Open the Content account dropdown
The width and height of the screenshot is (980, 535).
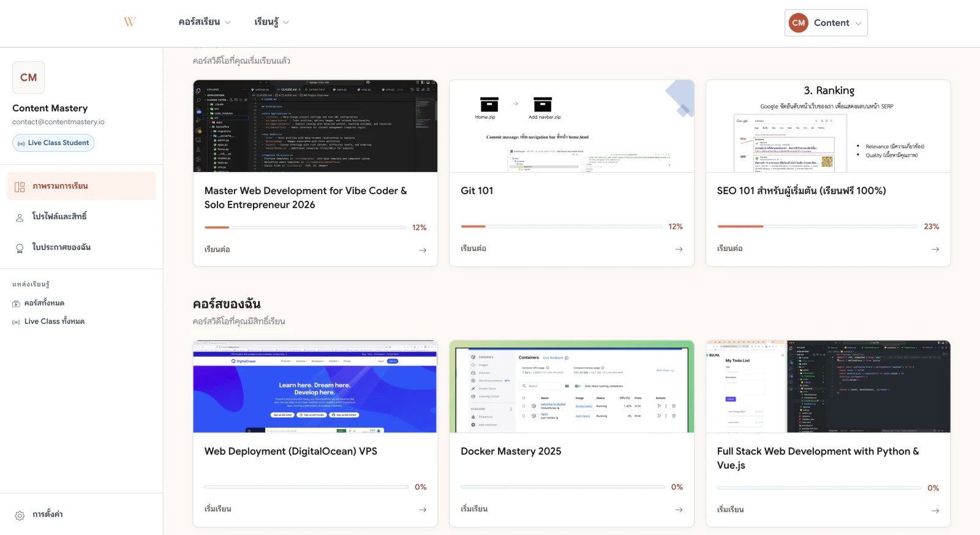click(x=826, y=23)
